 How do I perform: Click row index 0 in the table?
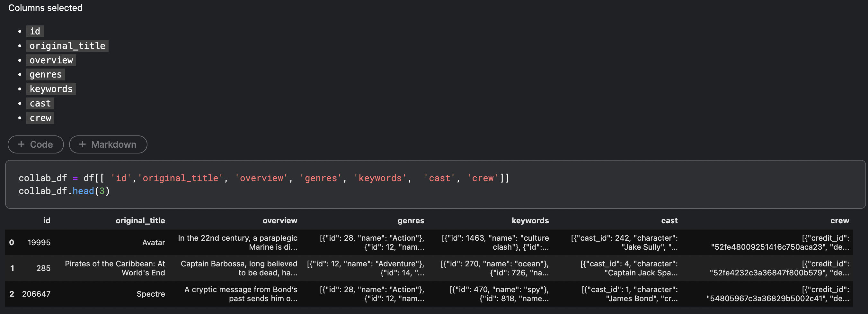pos(12,243)
